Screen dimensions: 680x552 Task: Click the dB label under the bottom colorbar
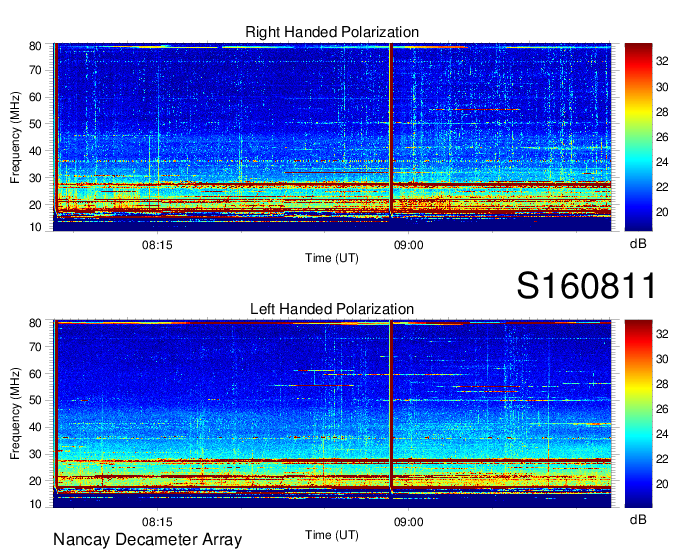[x=638, y=519]
